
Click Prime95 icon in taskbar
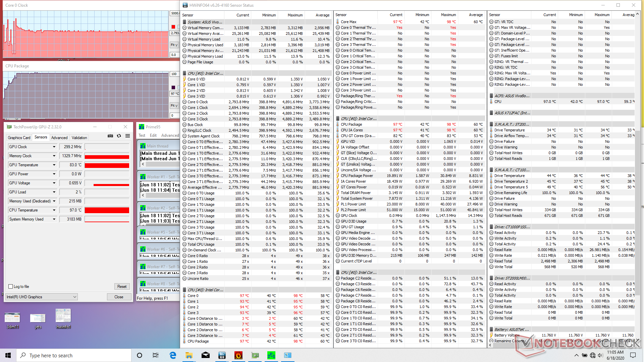click(x=271, y=355)
